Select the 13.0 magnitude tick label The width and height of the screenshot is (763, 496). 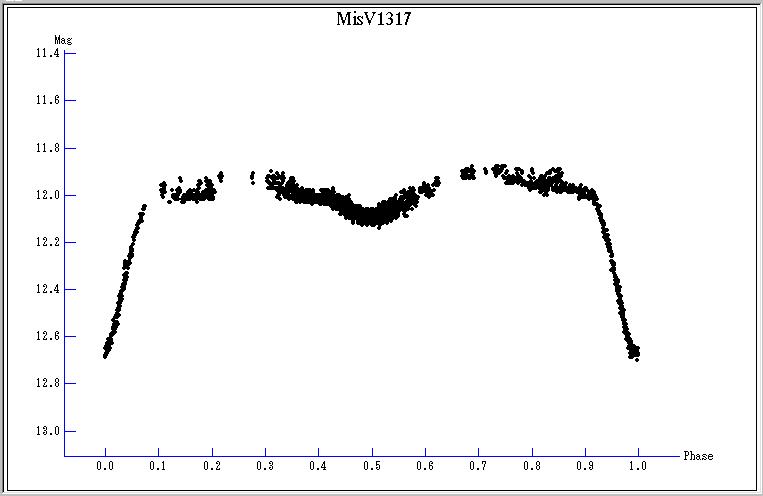pyautogui.click(x=46, y=431)
